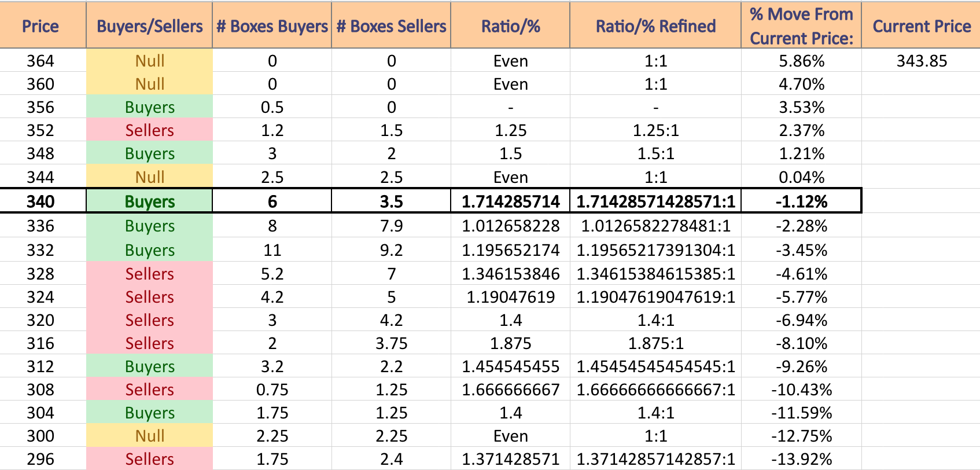Click the ratio cell 1.714285714
Image resolution: width=980 pixels, height=470 pixels.
[x=510, y=201]
